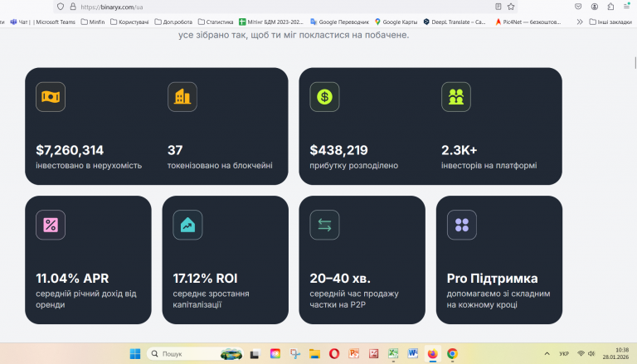Viewport: 637px width, 364px height.
Task: Click the Пошук taskbar search box
Action: pos(195,354)
